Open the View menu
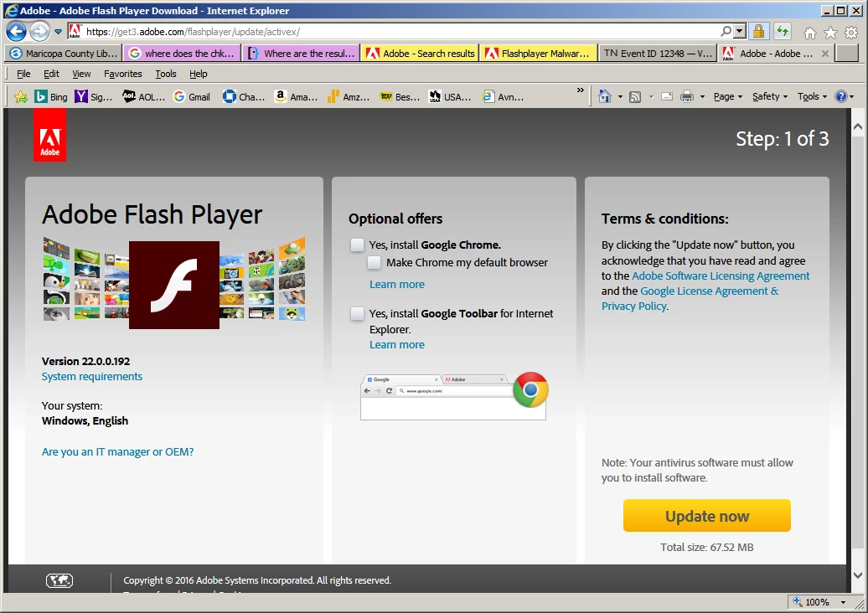868x613 pixels. 81,74
